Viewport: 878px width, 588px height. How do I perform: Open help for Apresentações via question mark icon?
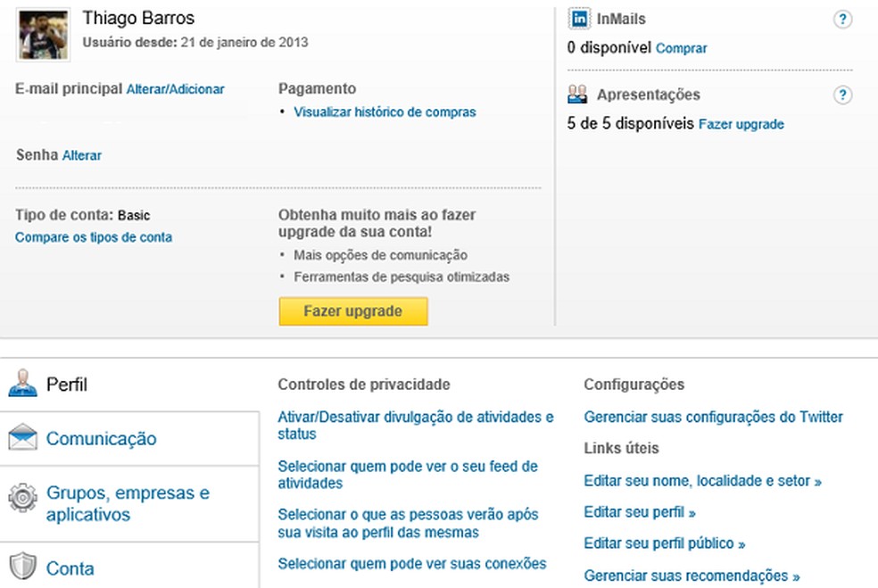844,94
